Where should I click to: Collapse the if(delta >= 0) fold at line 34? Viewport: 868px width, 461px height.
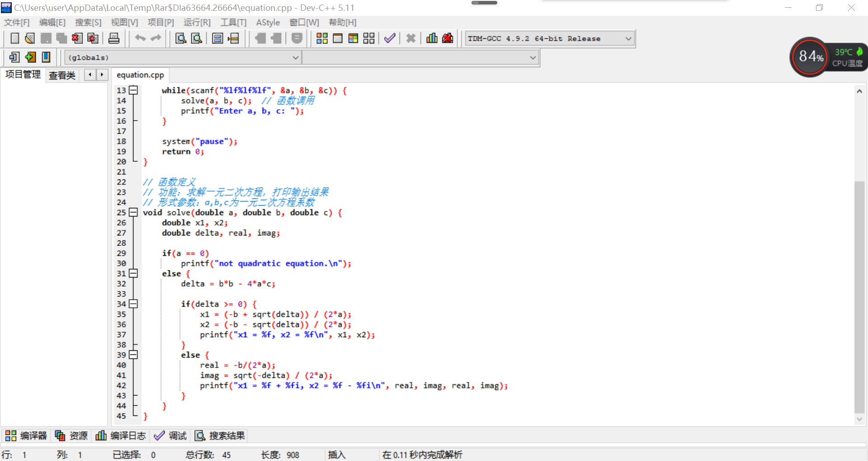tap(133, 304)
